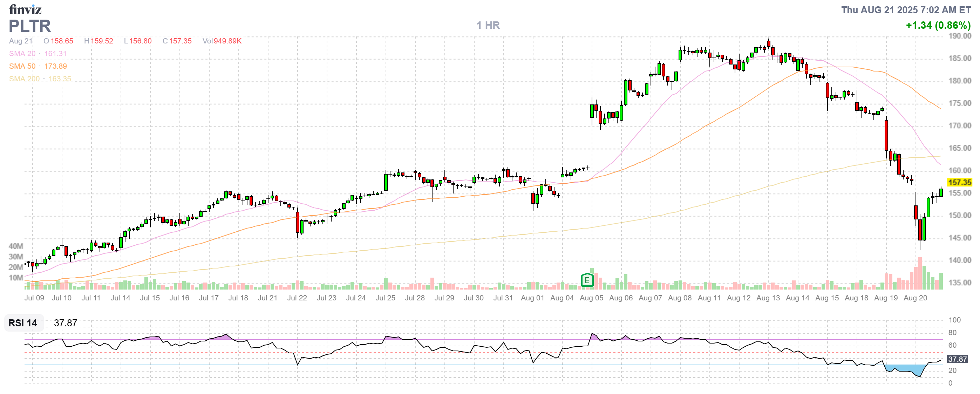Click the Aug 20 date label
Viewport: 980px width, 394px height.
915,298
